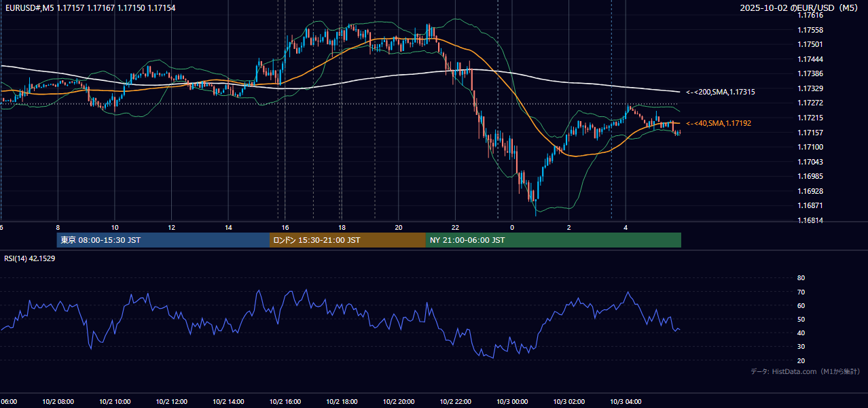Viewport: 868px width, 408px height.
Task: Click hour tick 0 under the price chart
Action: pyautogui.click(x=512, y=228)
